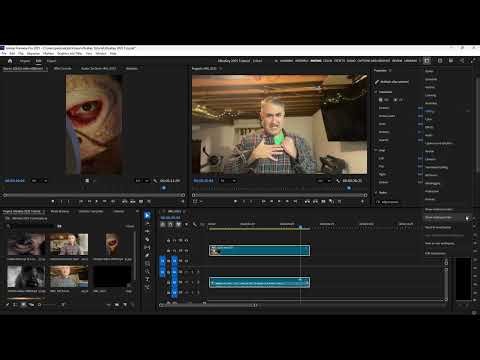Click Extract button in Program monitor
Viewport: 480px width, 360px height.
[x=315, y=201]
